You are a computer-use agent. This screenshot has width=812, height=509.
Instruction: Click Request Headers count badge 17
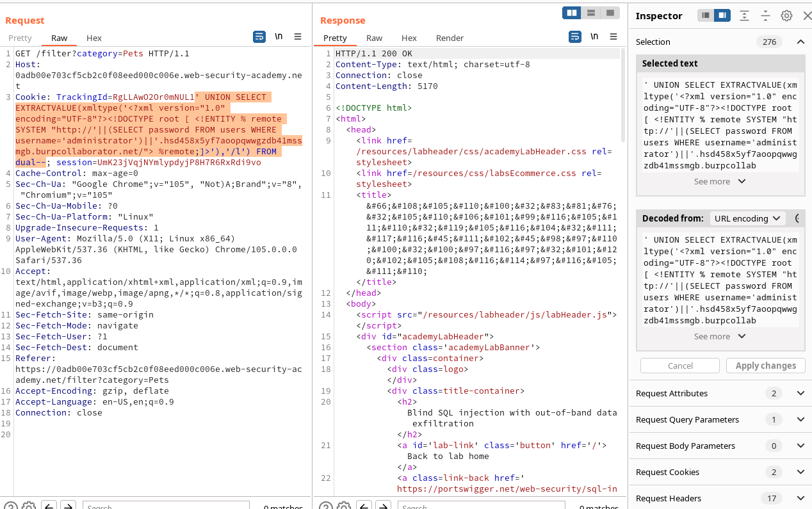[x=772, y=498]
